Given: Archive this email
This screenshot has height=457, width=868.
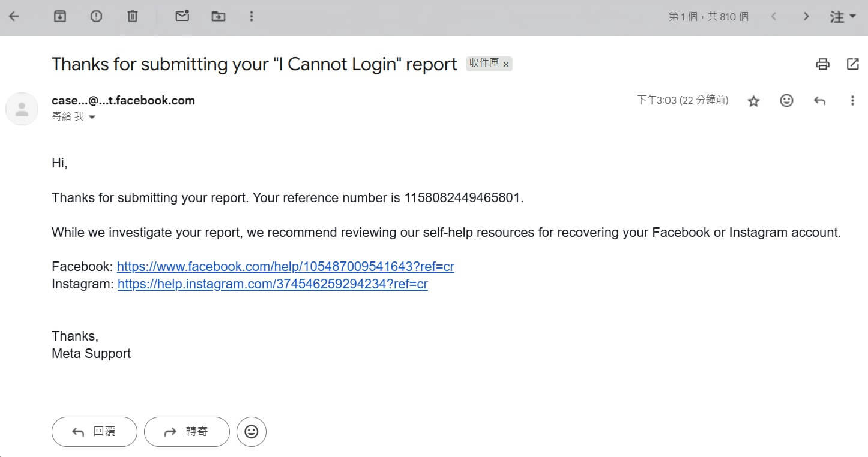Looking at the screenshot, I should click(x=59, y=16).
